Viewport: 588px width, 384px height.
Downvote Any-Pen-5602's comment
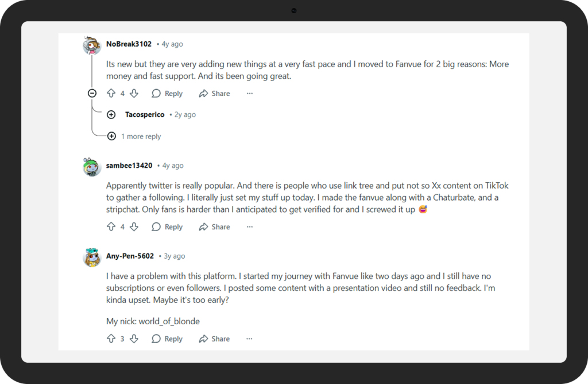coord(134,339)
